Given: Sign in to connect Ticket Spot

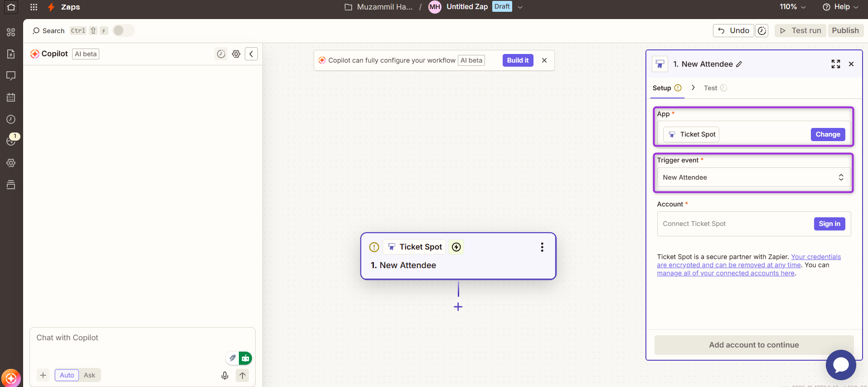Looking at the screenshot, I should point(829,224).
